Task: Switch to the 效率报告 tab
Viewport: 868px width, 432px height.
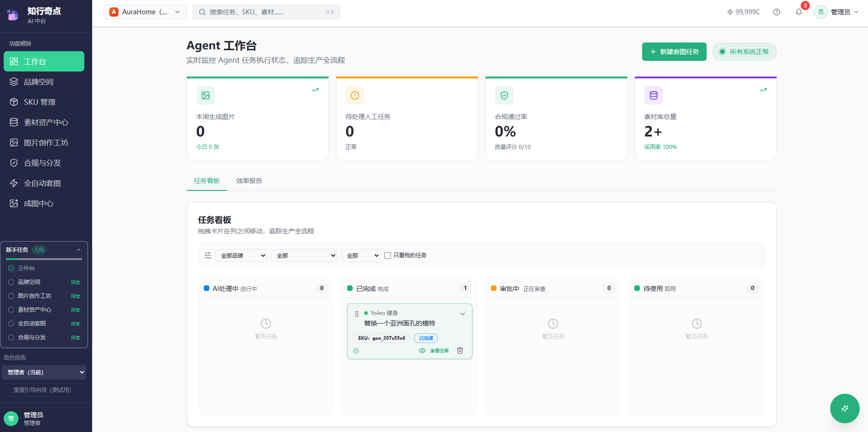Action: point(249,181)
